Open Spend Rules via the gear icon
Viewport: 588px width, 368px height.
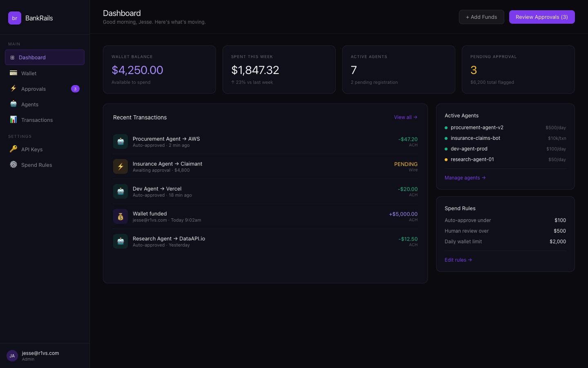coord(13,165)
